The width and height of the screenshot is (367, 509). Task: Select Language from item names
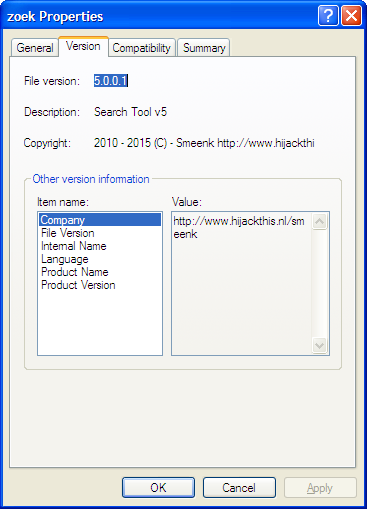(100, 259)
